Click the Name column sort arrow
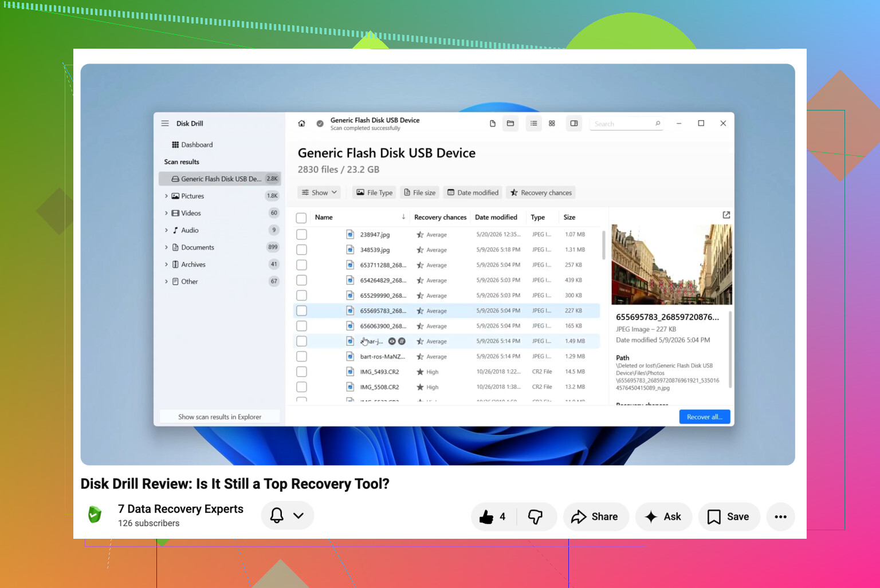 [403, 217]
